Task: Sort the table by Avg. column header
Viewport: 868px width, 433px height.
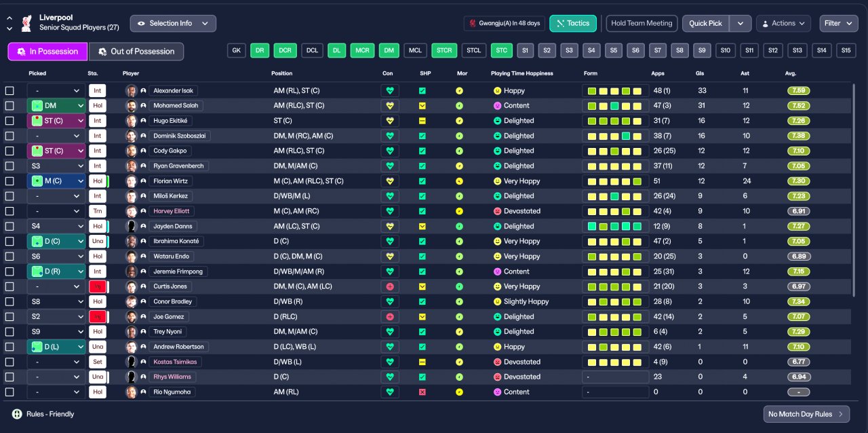Action: pos(791,73)
